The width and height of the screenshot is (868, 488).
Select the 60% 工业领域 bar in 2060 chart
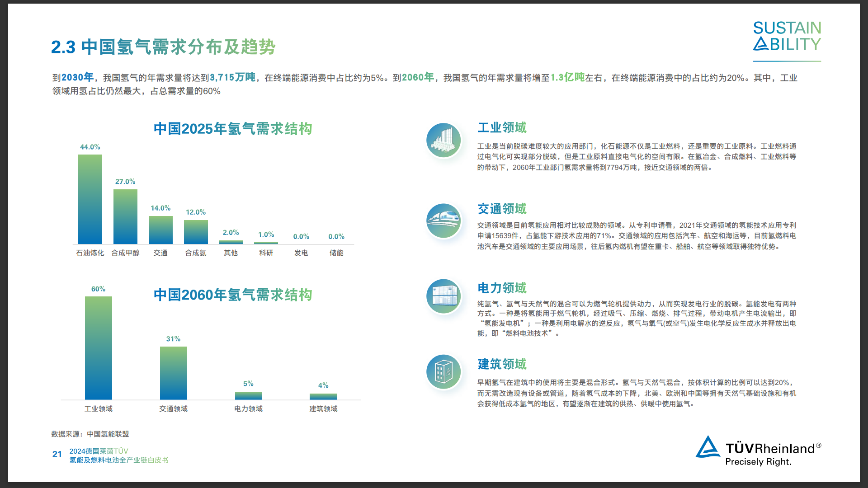[x=98, y=348]
